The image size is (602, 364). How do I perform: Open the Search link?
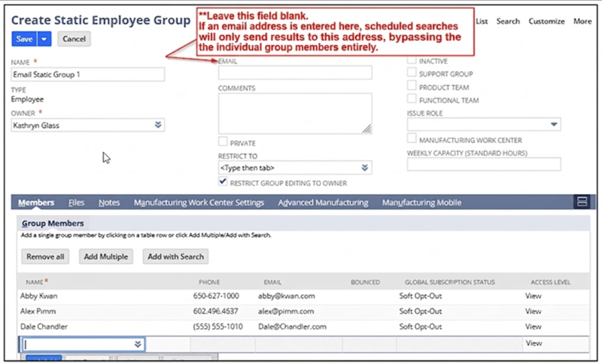pyautogui.click(x=508, y=21)
